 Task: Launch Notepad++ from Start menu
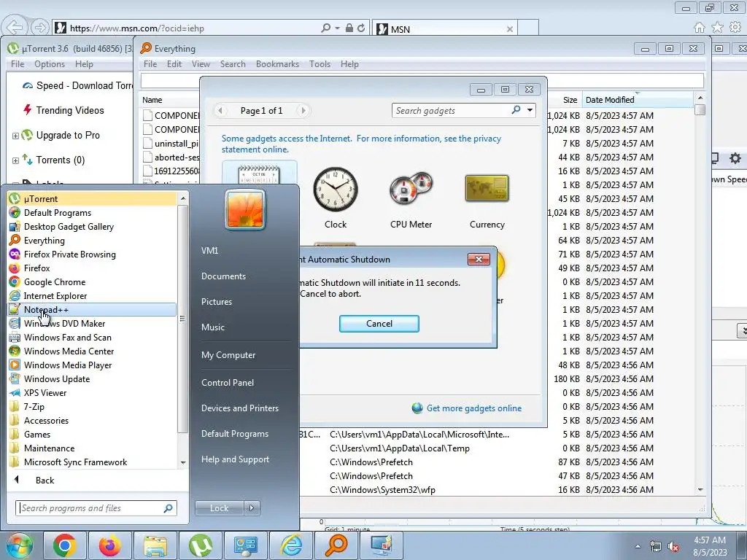point(91,309)
